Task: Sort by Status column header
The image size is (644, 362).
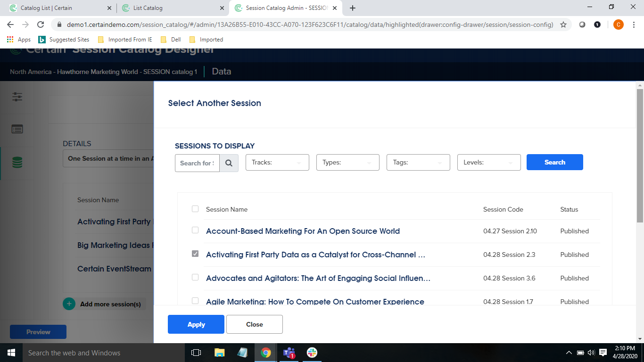Action: click(x=569, y=209)
